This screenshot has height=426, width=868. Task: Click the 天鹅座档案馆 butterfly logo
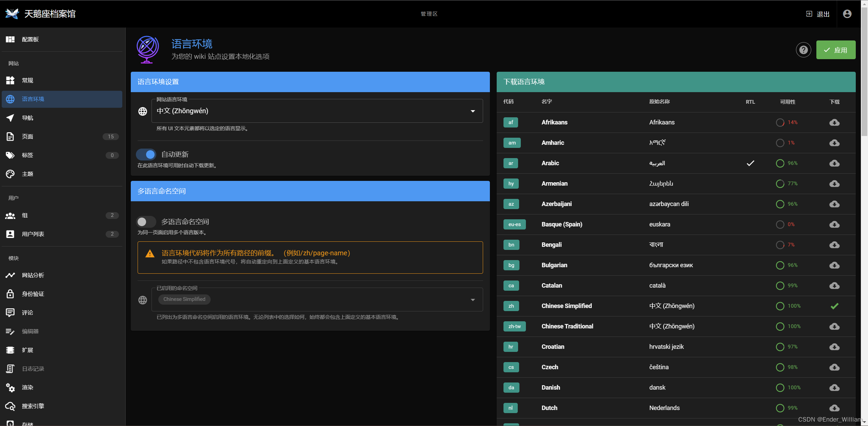[12, 14]
